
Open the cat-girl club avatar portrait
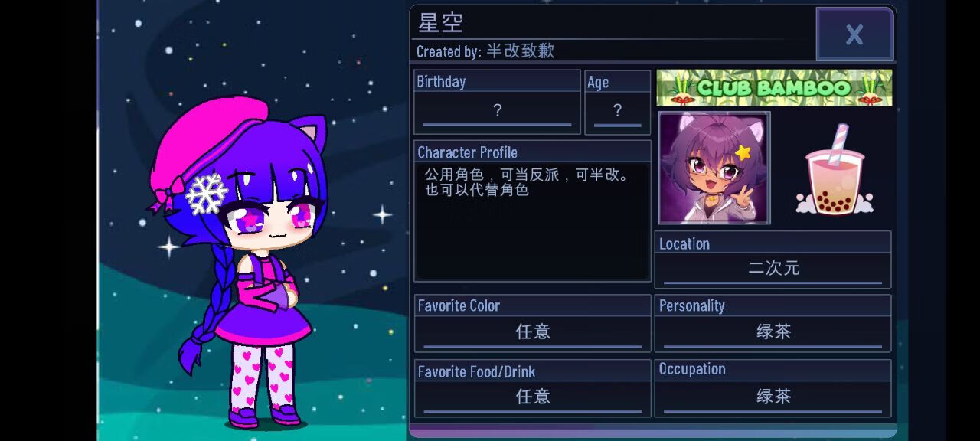tap(714, 168)
